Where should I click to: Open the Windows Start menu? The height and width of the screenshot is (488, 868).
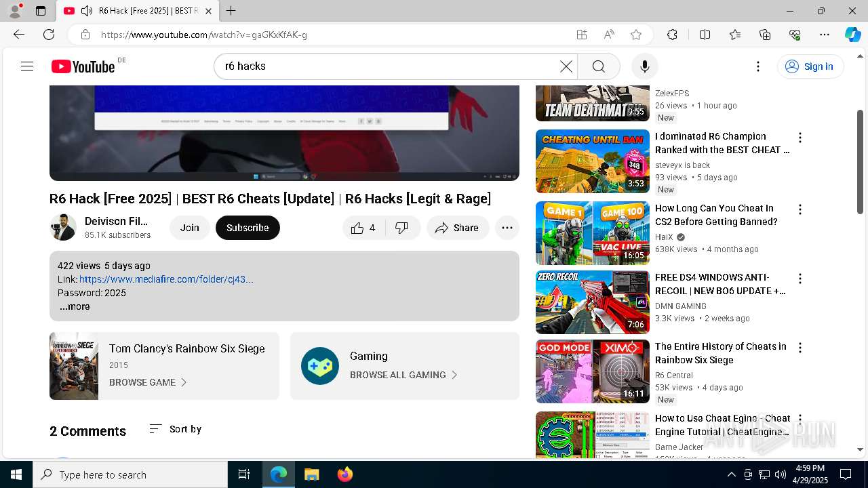click(x=16, y=474)
